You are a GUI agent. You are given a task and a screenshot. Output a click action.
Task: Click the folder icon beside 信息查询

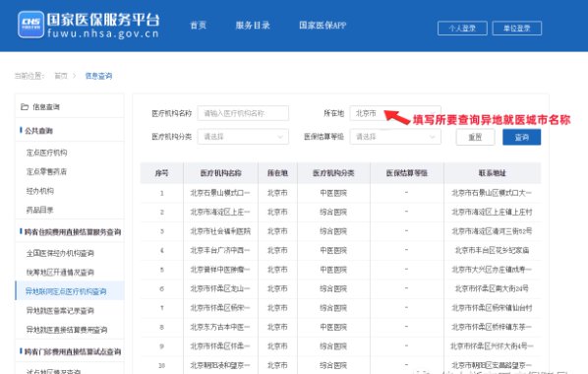tap(25, 107)
